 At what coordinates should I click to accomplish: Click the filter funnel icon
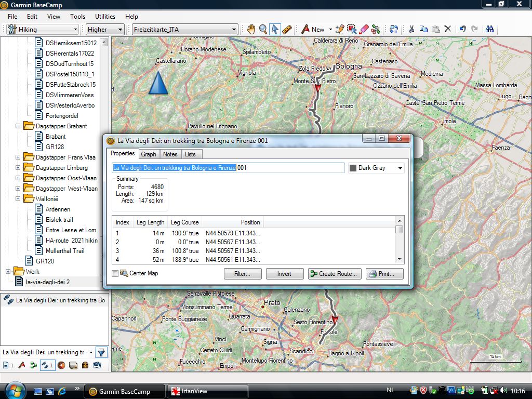point(101,352)
